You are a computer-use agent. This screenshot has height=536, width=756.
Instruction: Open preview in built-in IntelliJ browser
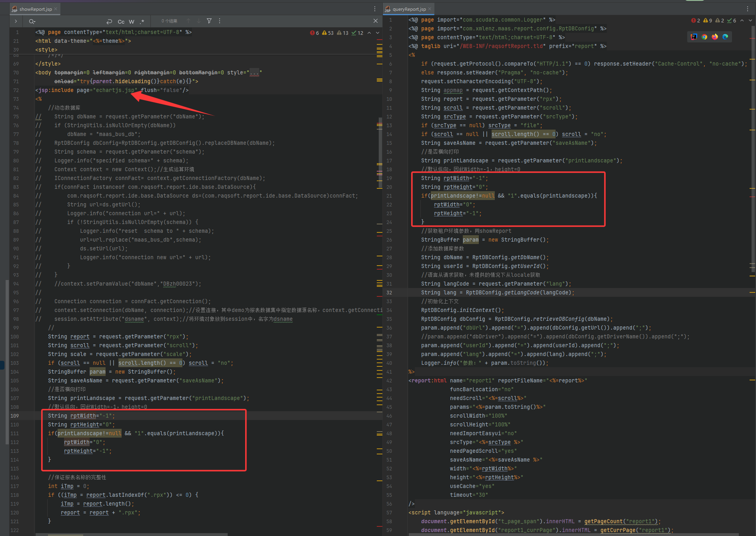694,37
